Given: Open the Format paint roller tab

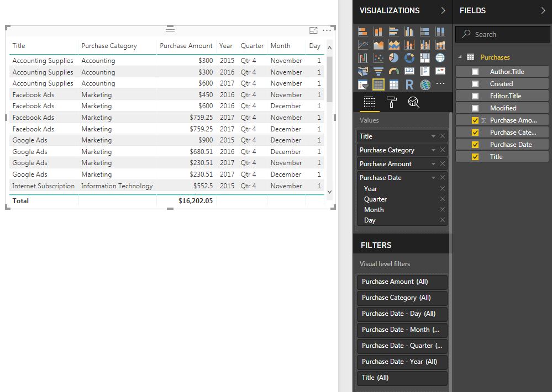Looking at the screenshot, I should [x=391, y=102].
